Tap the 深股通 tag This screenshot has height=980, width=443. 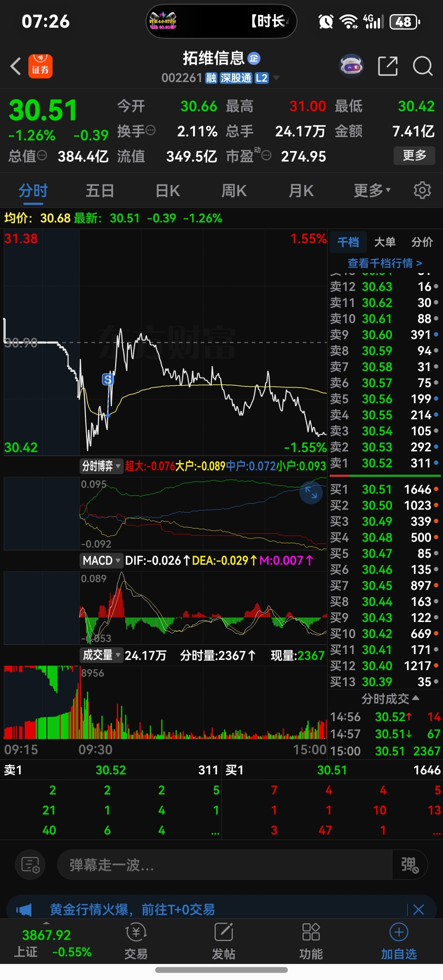pos(236,78)
